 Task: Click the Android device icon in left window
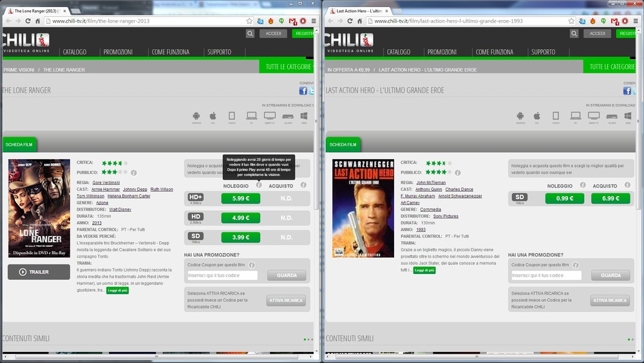point(196,117)
